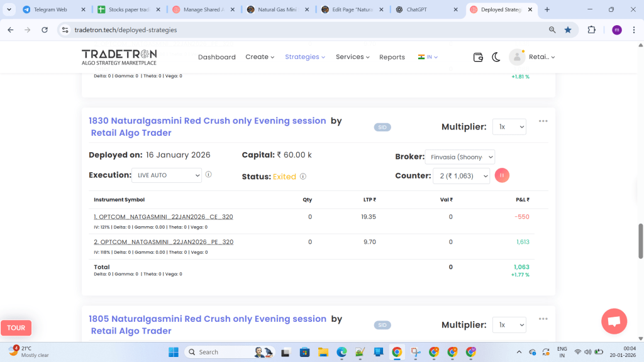644x362 pixels.
Task: Open three-dot menu for strategy 1830
Action: (x=543, y=121)
